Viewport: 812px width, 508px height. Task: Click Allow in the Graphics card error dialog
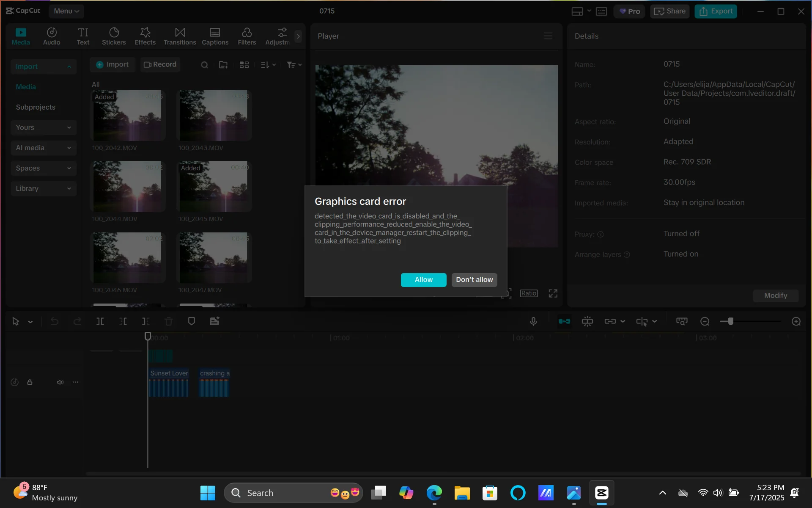(423, 280)
